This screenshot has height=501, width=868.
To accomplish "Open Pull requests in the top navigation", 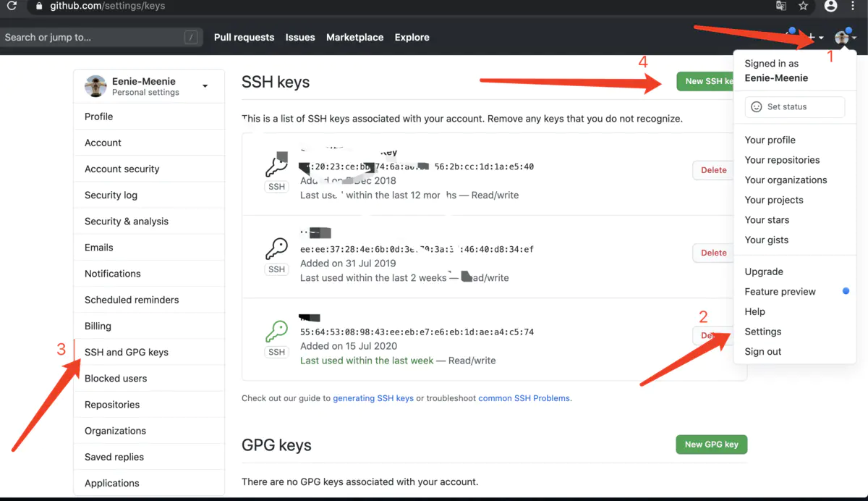I will pyautogui.click(x=244, y=38).
